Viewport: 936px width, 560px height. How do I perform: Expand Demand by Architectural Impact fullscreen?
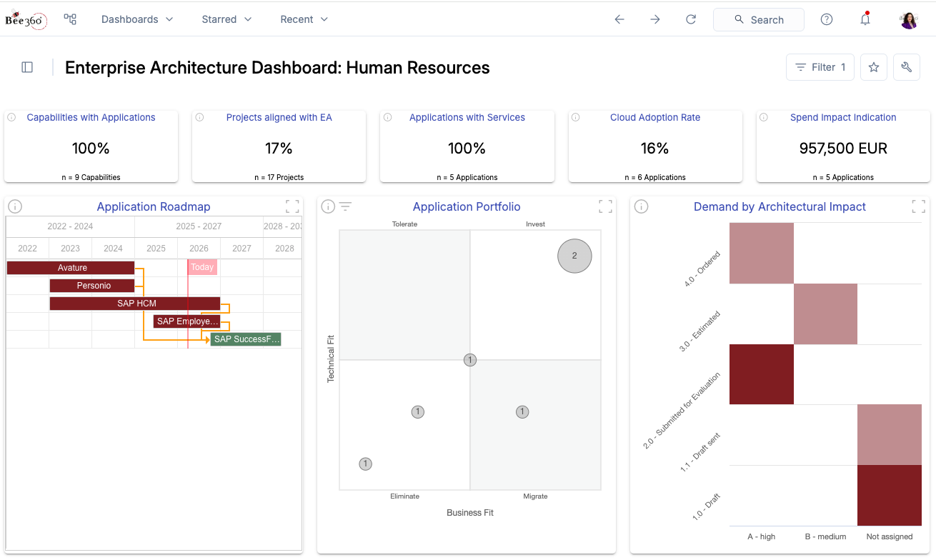tap(919, 206)
